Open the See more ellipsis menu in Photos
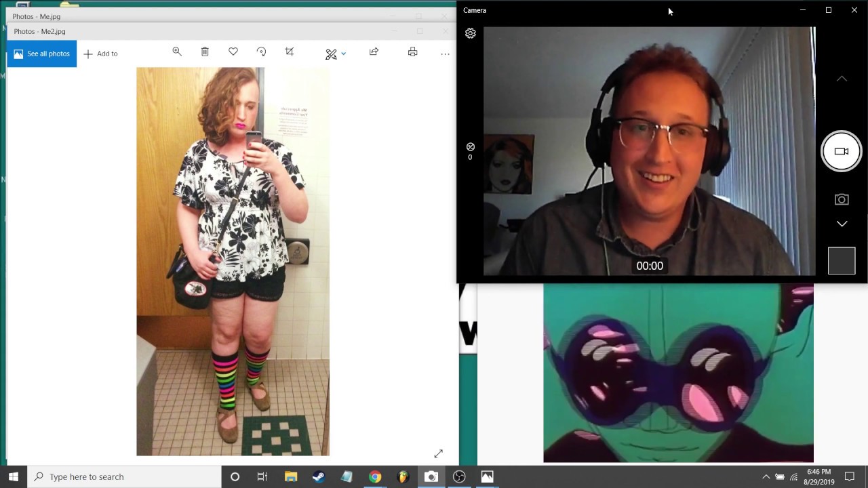868x488 pixels. click(445, 54)
